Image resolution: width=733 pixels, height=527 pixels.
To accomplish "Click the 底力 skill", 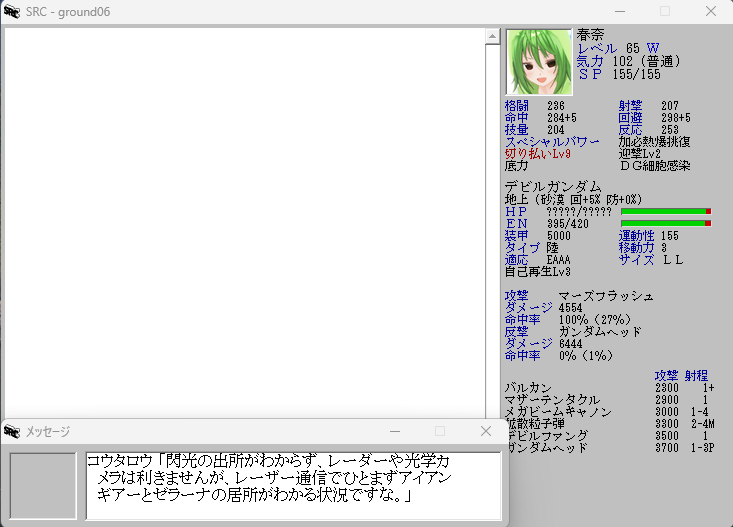I will 517,166.
